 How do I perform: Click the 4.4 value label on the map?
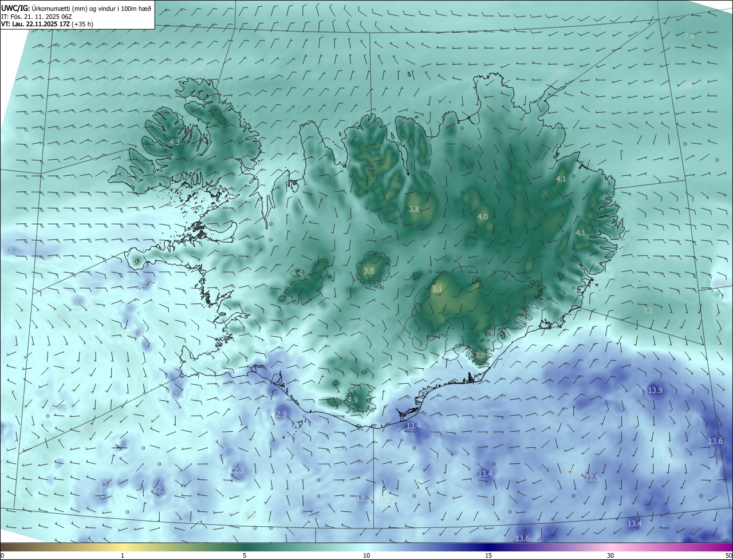pyautogui.click(x=297, y=274)
